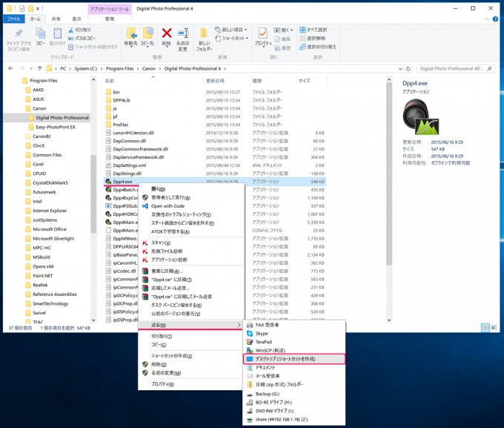The image size is (504, 428).
Task: Choose WinSCP in Send to submenu
Action: [x=270, y=350]
